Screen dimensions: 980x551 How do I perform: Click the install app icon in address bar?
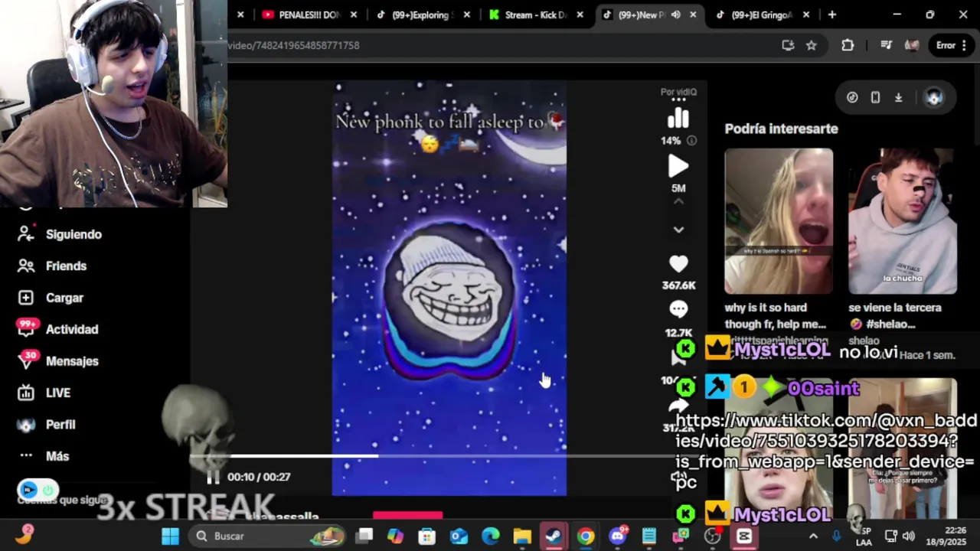[x=788, y=45]
